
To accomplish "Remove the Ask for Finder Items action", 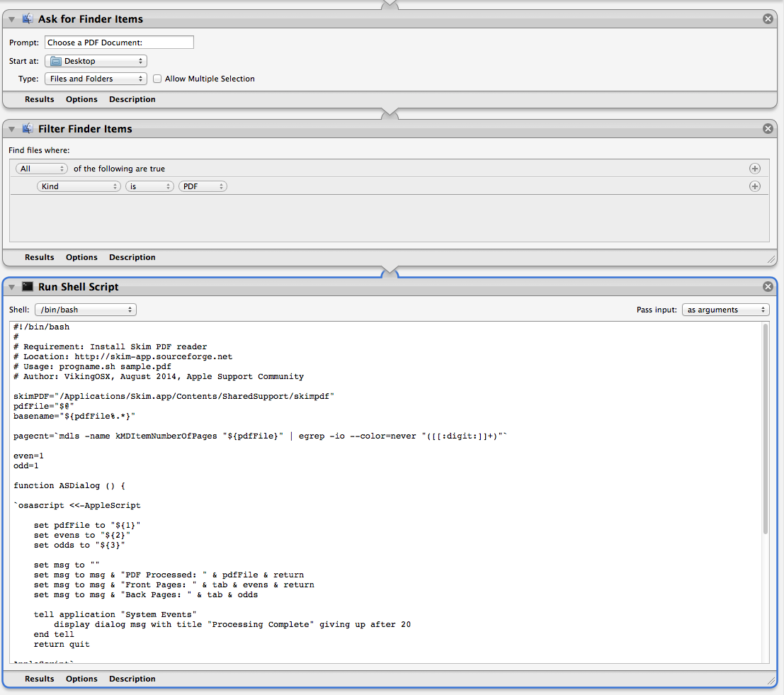I will pyautogui.click(x=768, y=18).
